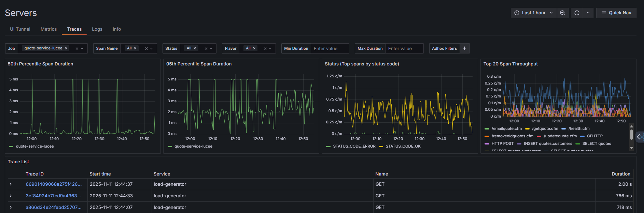Open the Last 1 hour time picker
This screenshot has width=644, height=213.
pyautogui.click(x=533, y=13)
